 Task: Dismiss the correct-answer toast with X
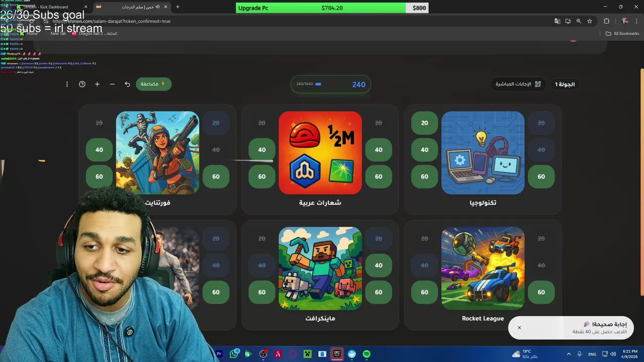(519, 328)
